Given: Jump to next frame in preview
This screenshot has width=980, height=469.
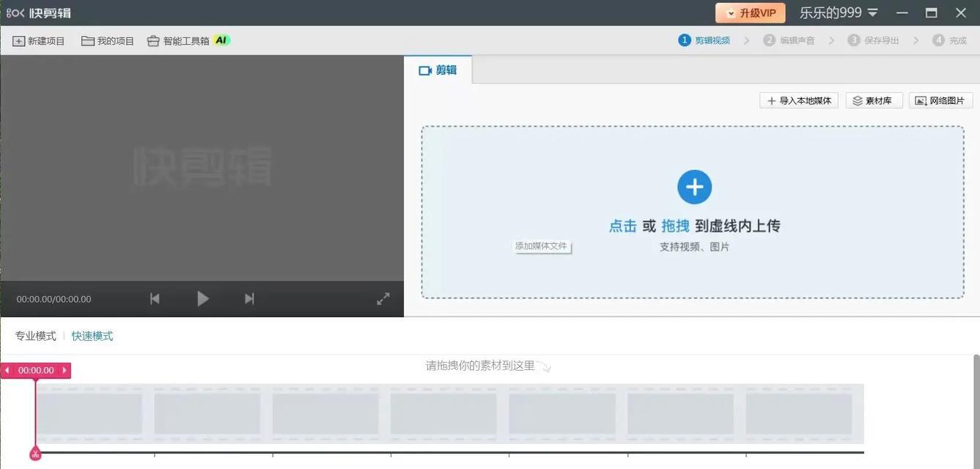Looking at the screenshot, I should [x=249, y=298].
